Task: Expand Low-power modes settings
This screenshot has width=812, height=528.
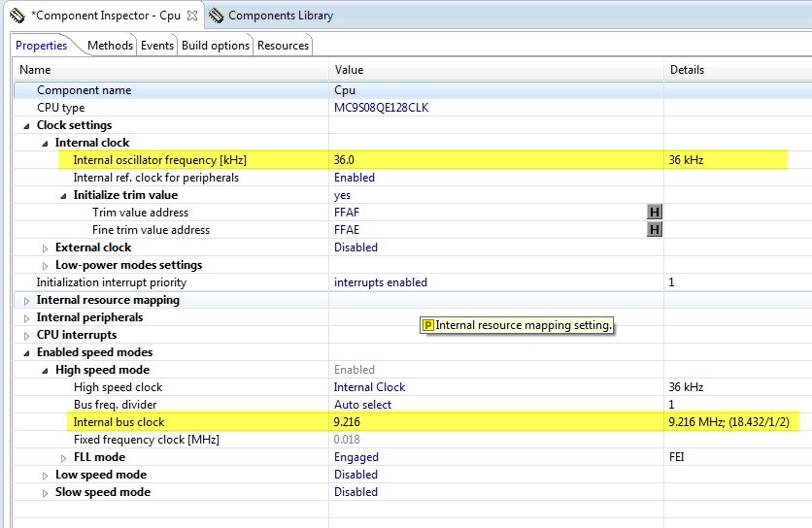Action: 45,265
